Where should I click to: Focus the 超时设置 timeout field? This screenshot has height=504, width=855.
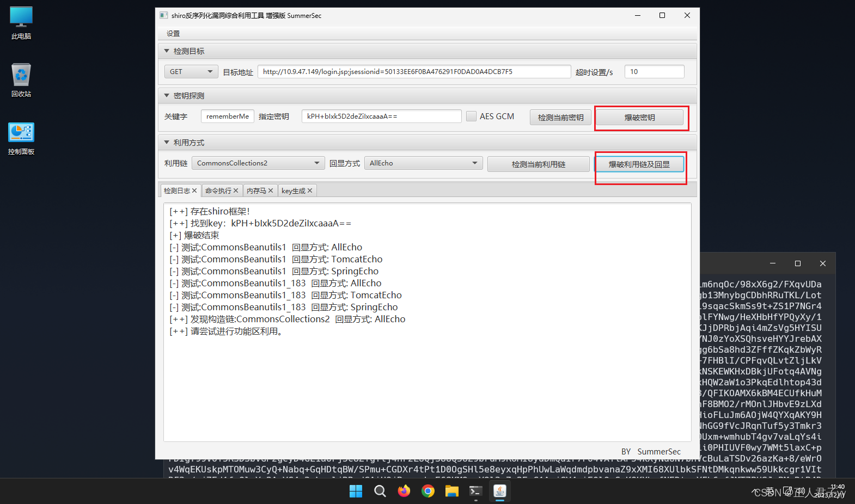tap(655, 71)
